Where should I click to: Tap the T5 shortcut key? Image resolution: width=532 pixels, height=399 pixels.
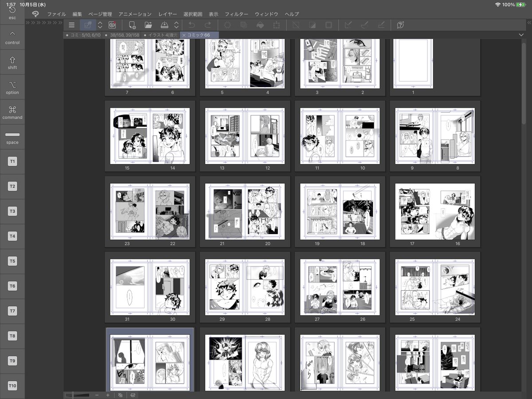click(12, 261)
